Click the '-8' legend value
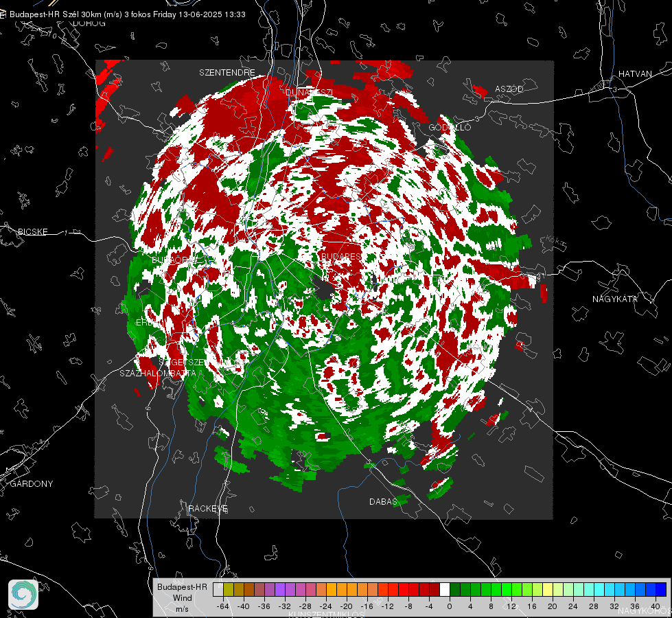This screenshot has width=672, height=618. [408, 606]
